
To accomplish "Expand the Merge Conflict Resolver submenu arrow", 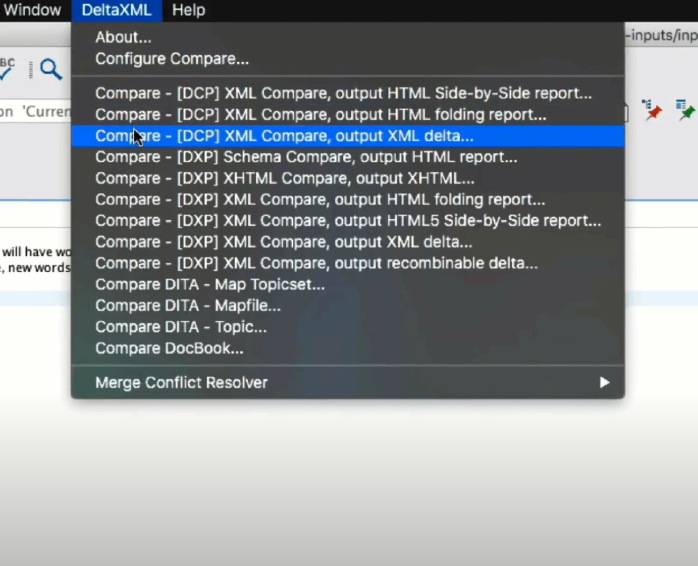I will point(604,382).
